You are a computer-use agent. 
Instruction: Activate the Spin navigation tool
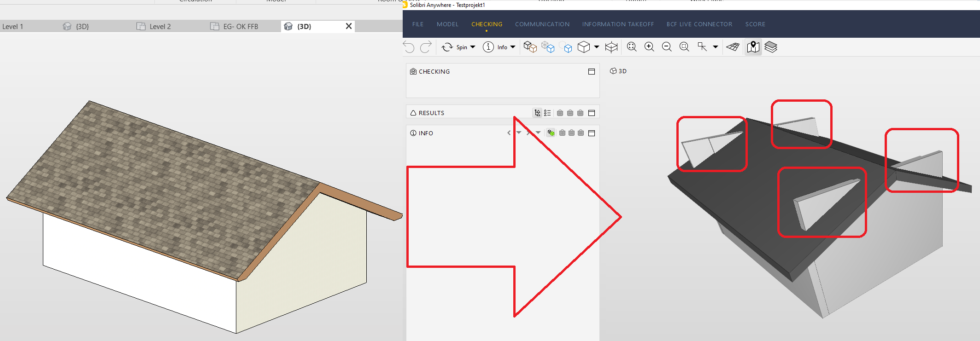[x=447, y=47]
